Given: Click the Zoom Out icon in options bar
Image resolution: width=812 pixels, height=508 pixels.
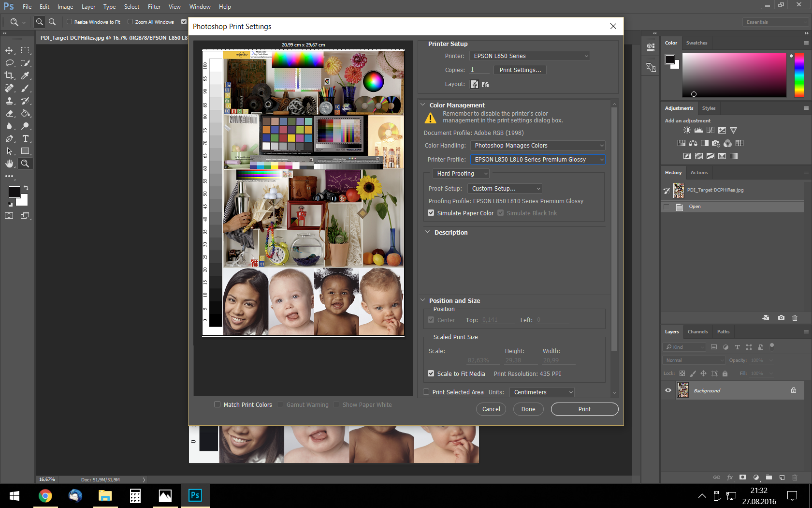Looking at the screenshot, I should (52, 22).
